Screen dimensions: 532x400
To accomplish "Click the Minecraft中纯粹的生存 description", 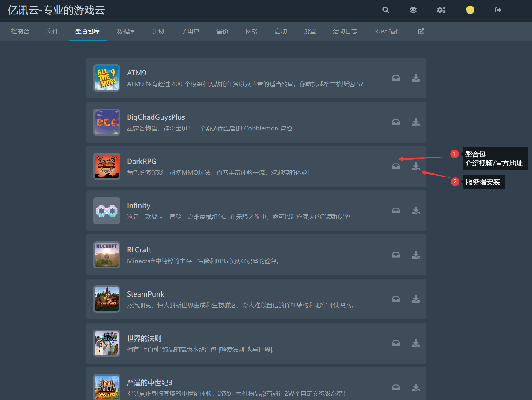I will [204, 261].
